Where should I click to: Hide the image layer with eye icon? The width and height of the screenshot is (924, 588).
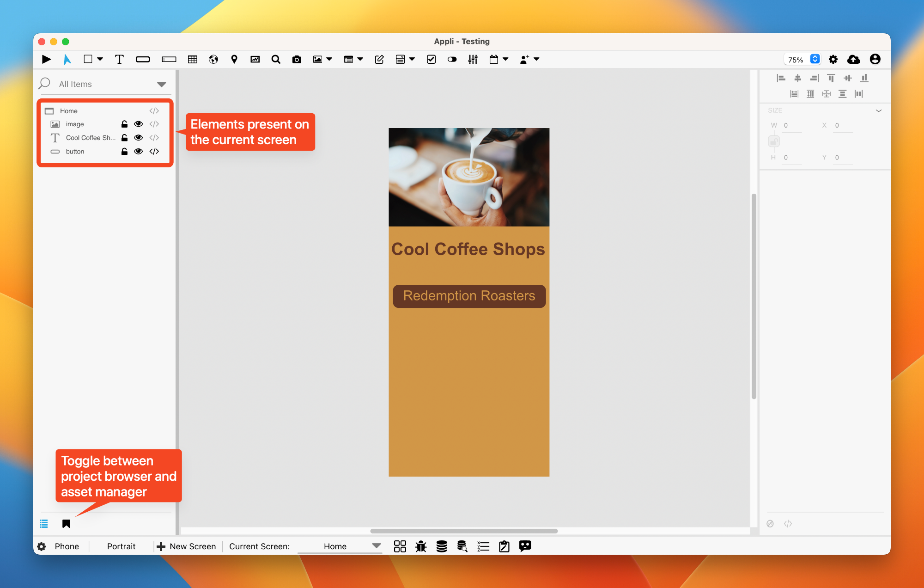click(x=138, y=124)
